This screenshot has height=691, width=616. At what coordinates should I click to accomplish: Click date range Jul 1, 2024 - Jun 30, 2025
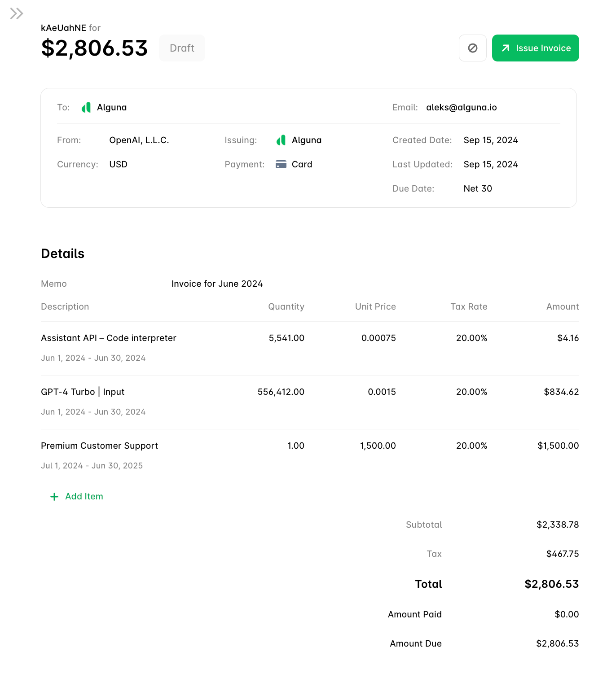(92, 465)
